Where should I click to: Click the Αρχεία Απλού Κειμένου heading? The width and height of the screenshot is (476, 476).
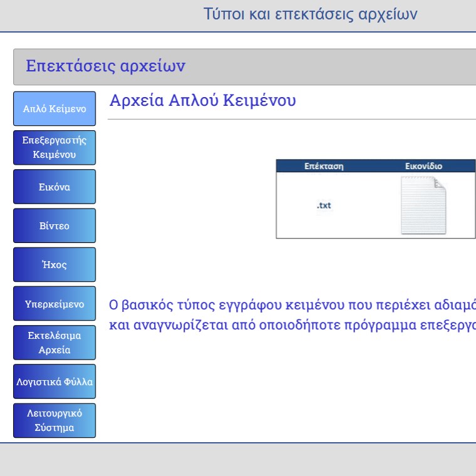tap(202, 100)
